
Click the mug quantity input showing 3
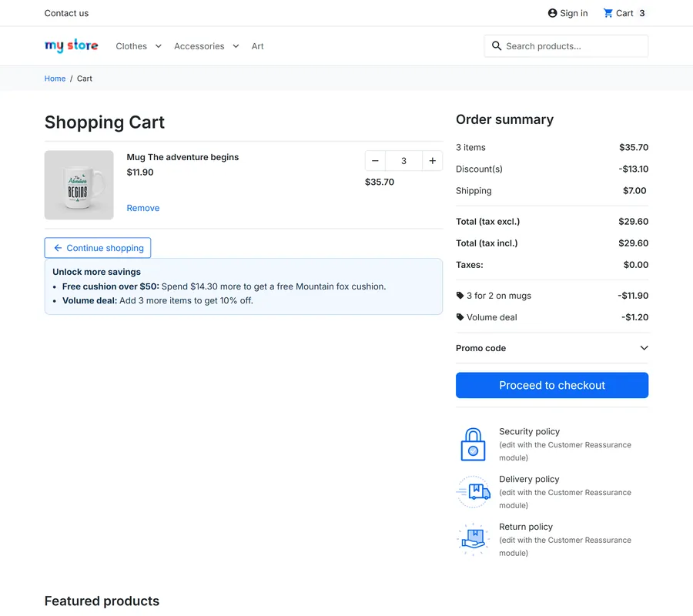pyautogui.click(x=404, y=161)
